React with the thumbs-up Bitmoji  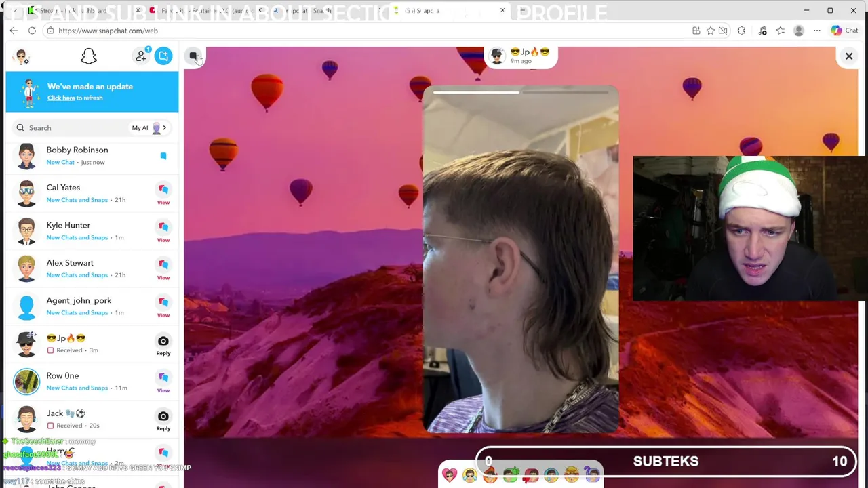click(x=511, y=475)
